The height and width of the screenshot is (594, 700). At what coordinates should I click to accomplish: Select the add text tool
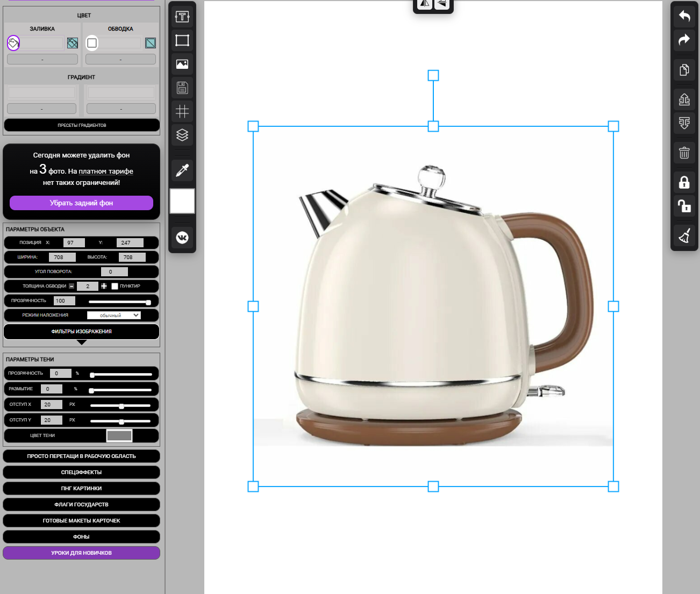[182, 17]
